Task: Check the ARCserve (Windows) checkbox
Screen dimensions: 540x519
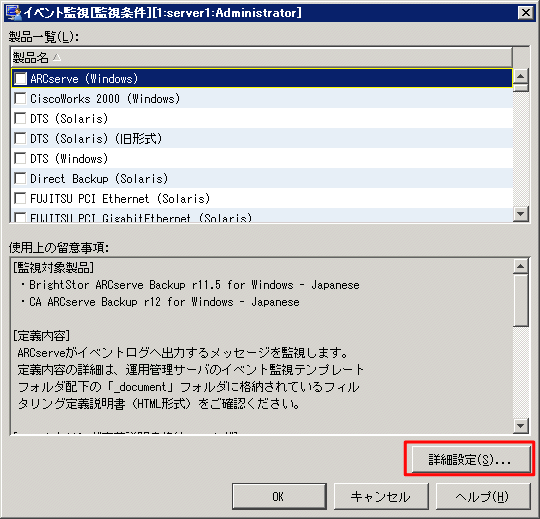Action: coord(20,79)
